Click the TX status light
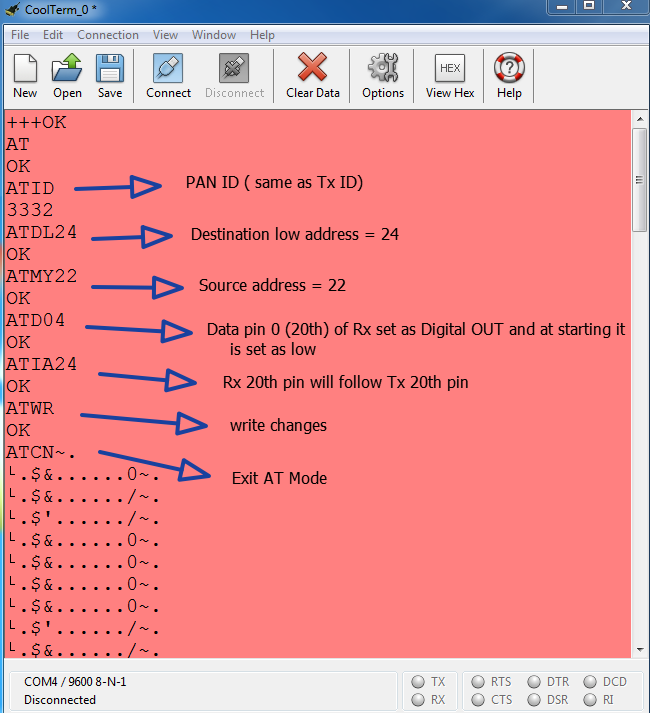The width and height of the screenshot is (650, 713). click(x=417, y=682)
